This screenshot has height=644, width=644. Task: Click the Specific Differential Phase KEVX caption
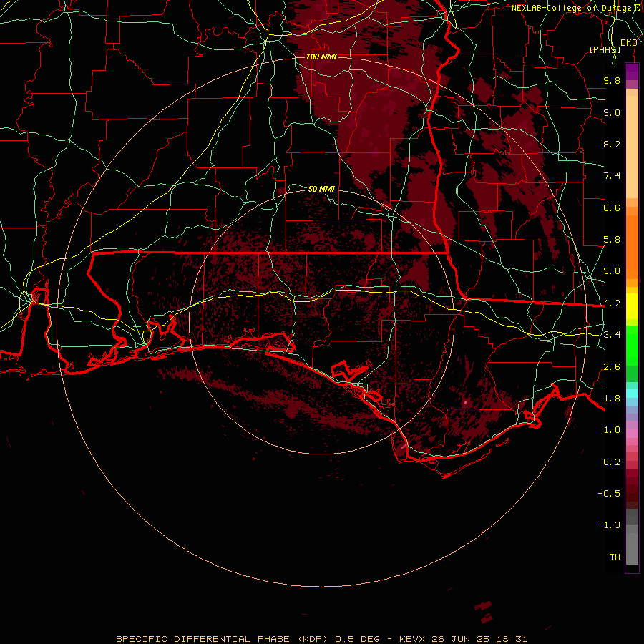click(321, 639)
